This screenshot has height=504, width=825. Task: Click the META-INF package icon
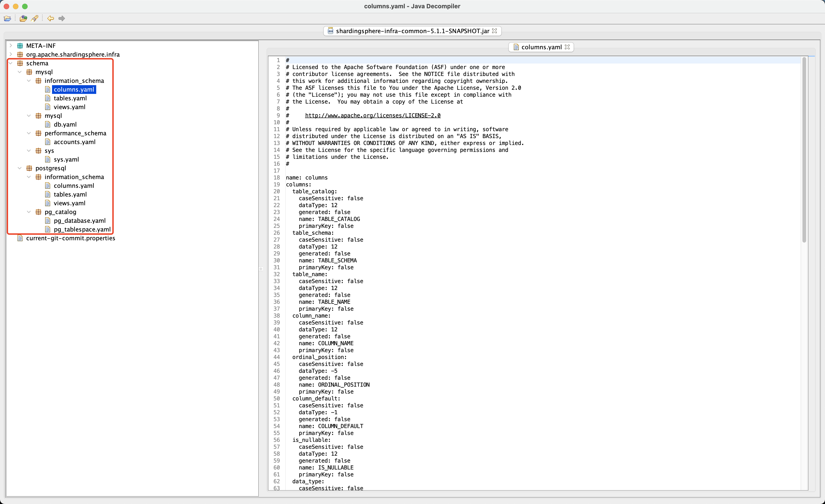(20, 46)
